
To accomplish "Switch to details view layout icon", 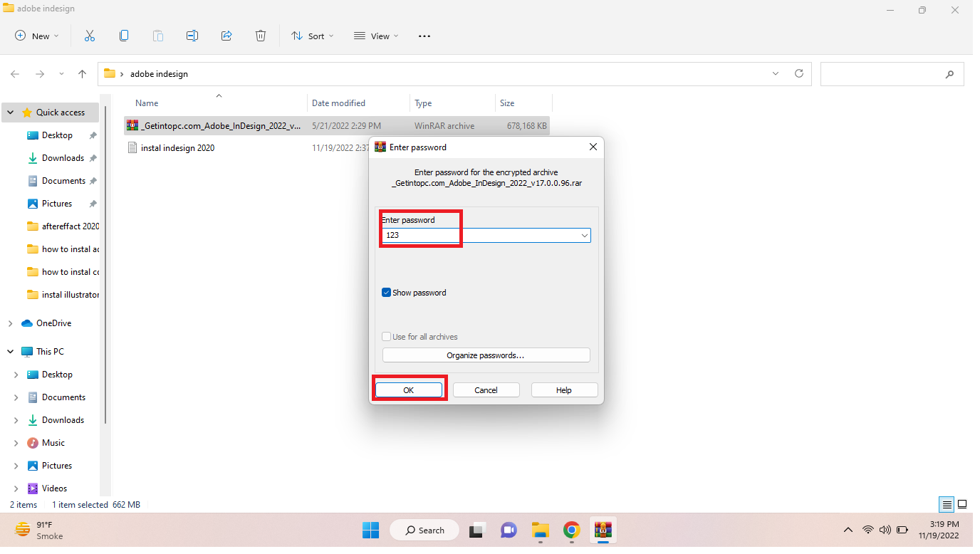I will [x=947, y=505].
